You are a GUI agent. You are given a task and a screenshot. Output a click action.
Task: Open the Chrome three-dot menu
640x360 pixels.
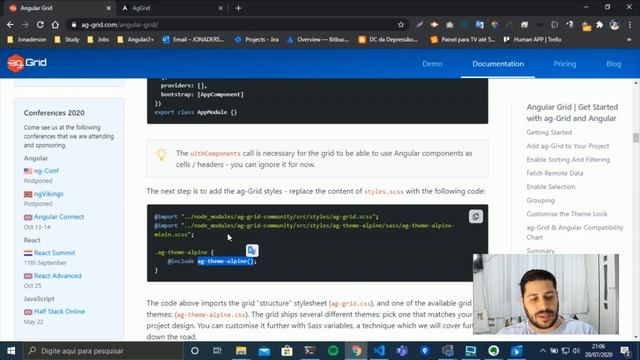coord(630,25)
